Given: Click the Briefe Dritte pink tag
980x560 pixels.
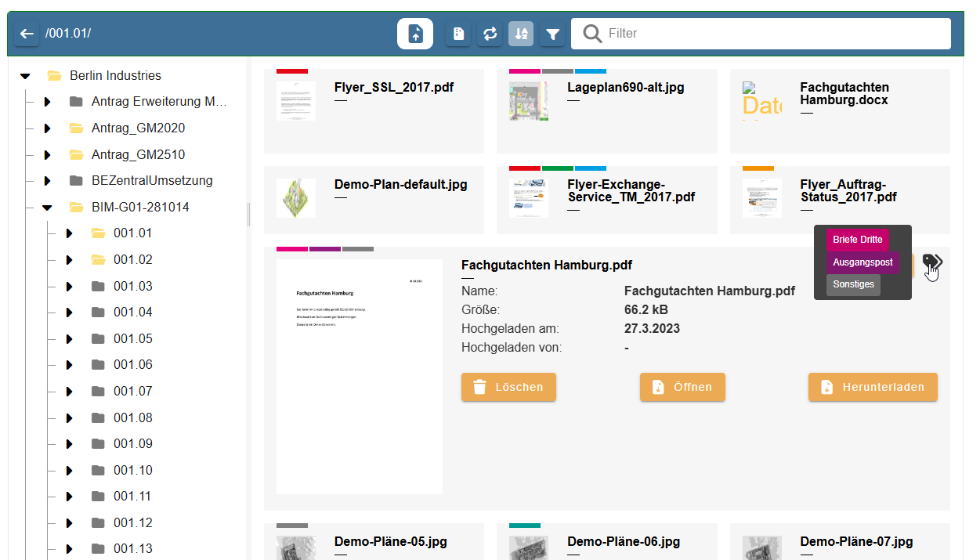Looking at the screenshot, I should click(x=857, y=240).
